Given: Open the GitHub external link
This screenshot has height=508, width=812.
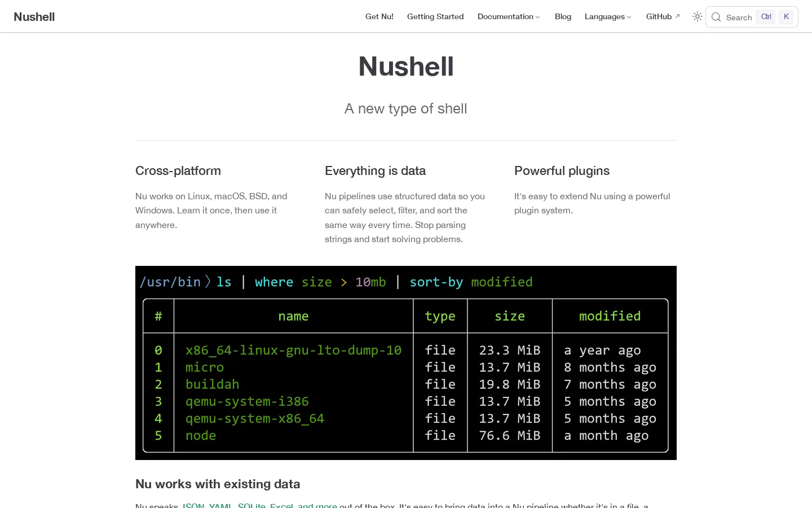Looking at the screenshot, I should 663,17.
